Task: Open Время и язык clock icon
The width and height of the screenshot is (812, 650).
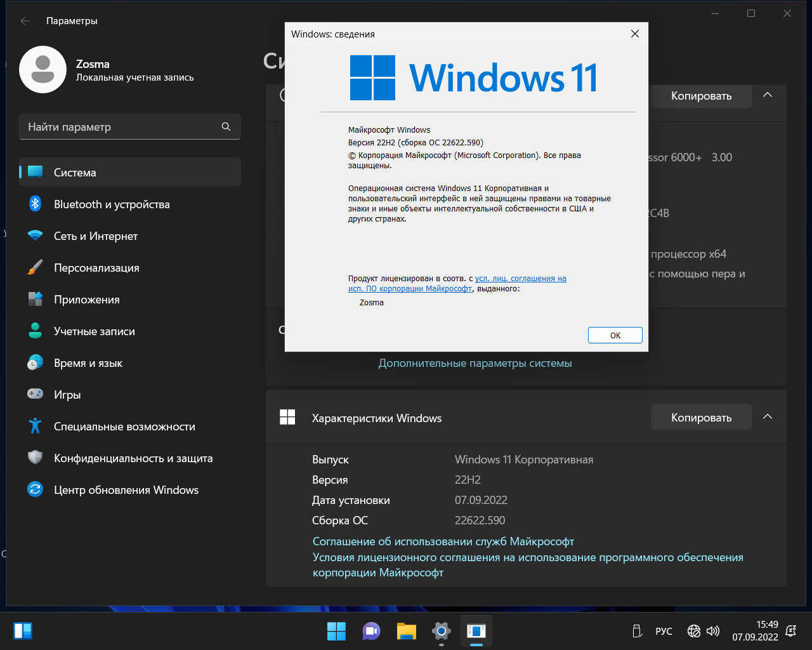Action: tap(36, 362)
